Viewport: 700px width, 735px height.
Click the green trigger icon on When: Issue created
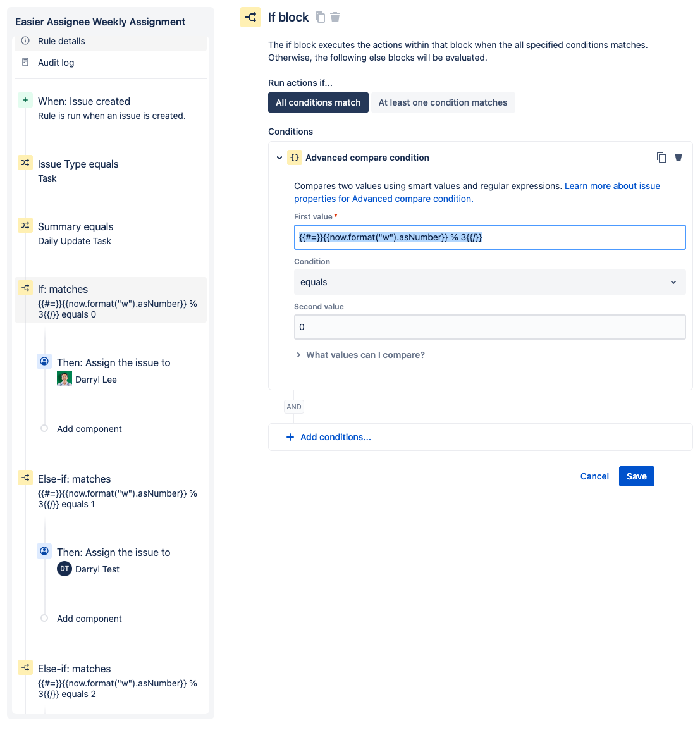25,100
